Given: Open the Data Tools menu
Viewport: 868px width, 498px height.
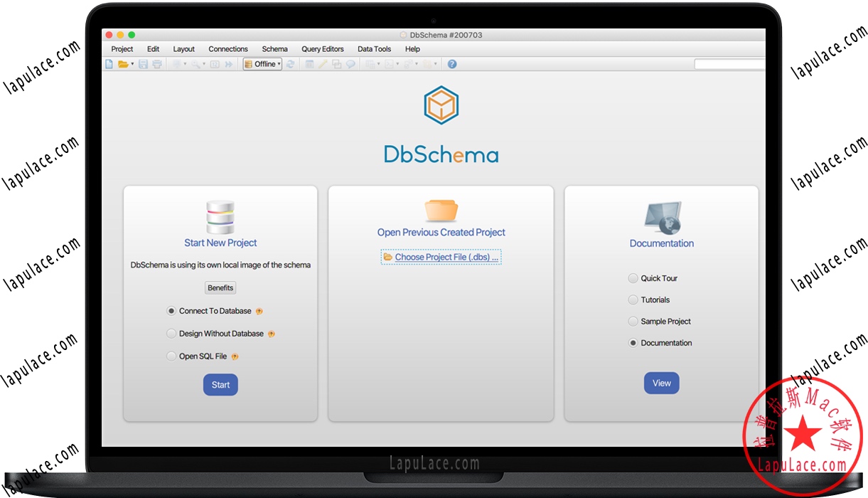Looking at the screenshot, I should pos(374,49).
